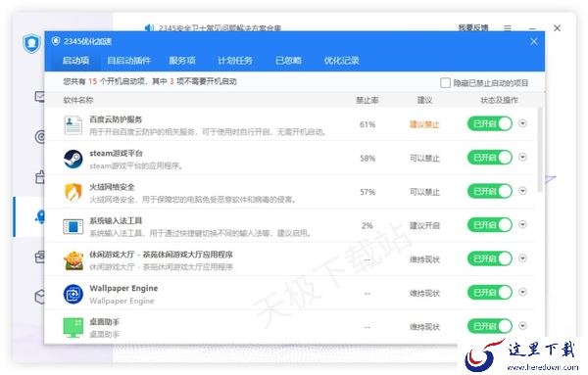Switch to the 启动项 tab
Screen dimensions: 588x375
[75, 61]
